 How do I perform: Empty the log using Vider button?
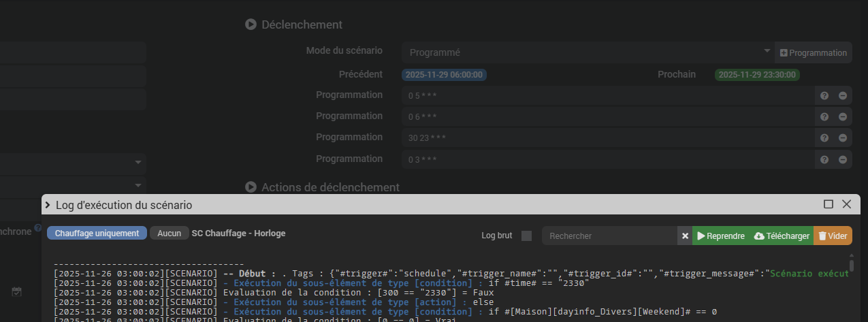tap(833, 236)
